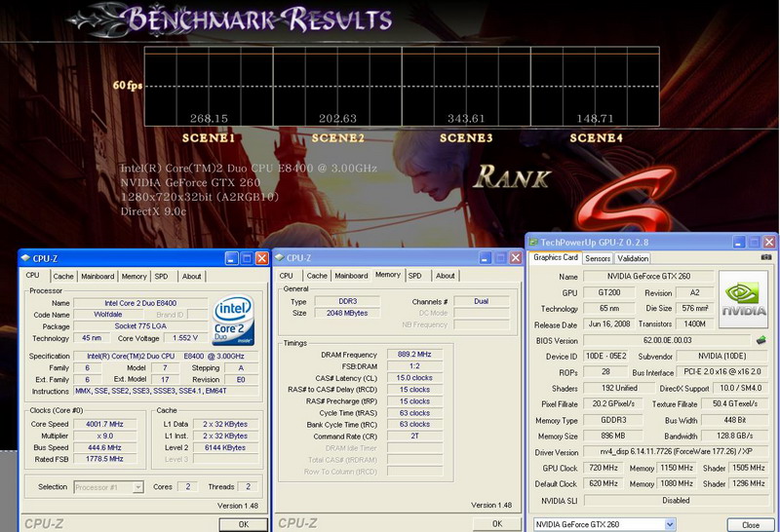Click the Core Voltage value 1.552 V
Screen dimensions: 780x532
(185, 338)
